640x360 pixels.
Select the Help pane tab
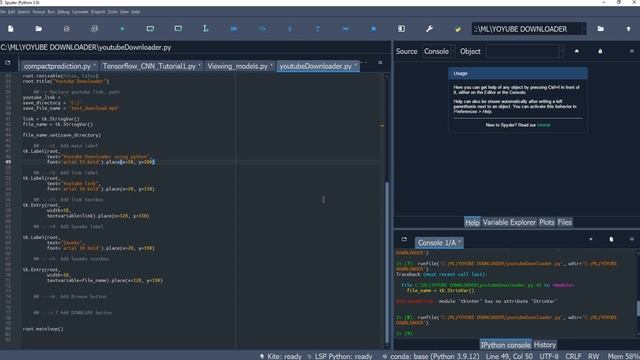coord(472,222)
